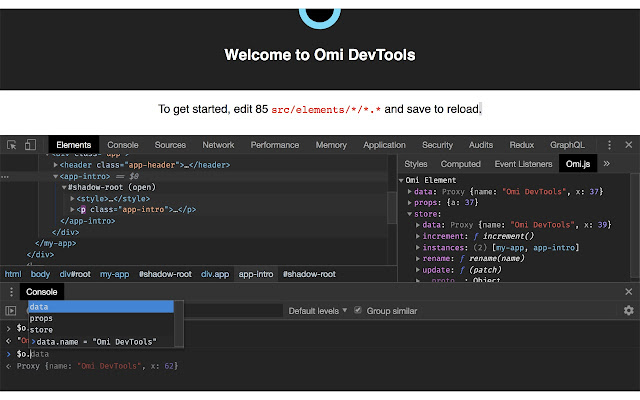Click the Elements panel vertical scrollbar
This screenshot has width=640, height=400.
(392, 209)
